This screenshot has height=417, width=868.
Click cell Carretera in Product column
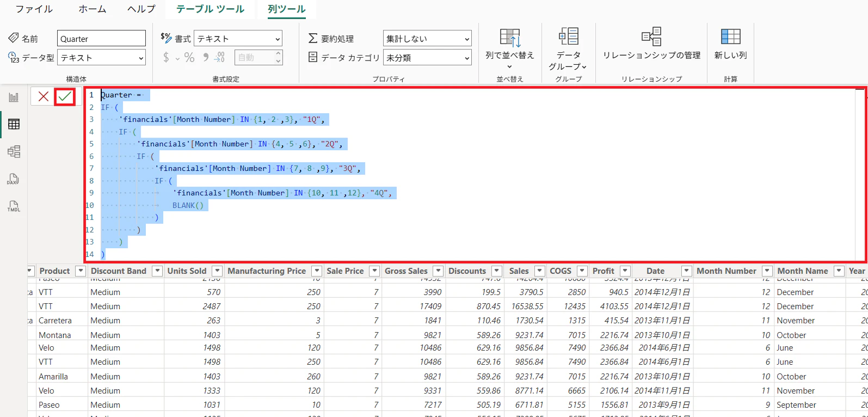55,321
